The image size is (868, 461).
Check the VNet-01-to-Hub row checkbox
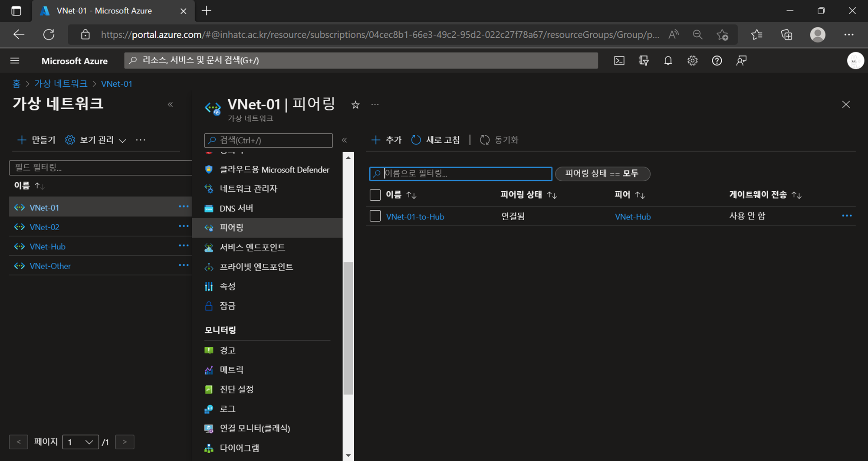click(375, 216)
